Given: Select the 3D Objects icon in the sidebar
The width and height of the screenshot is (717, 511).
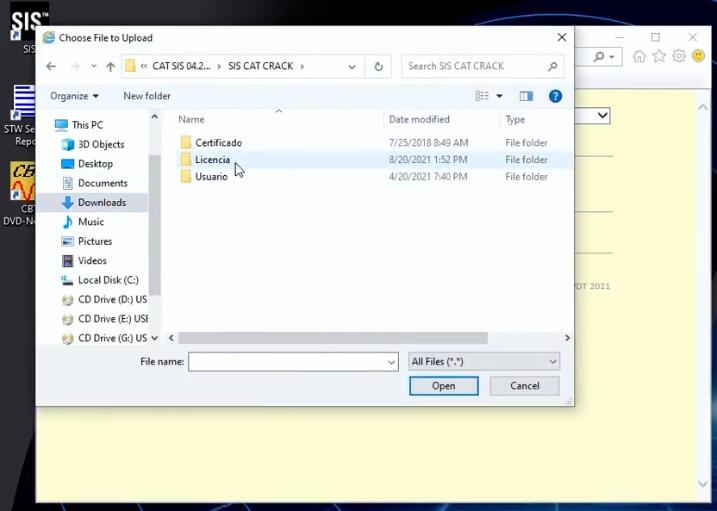Looking at the screenshot, I should 68,144.
